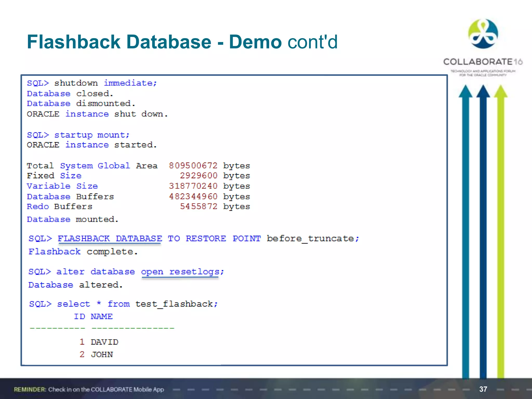The image size is (532, 399).
Task: Click the slide title 'Flashback Database - Demo cont'd'
Action: pyautogui.click(x=182, y=42)
